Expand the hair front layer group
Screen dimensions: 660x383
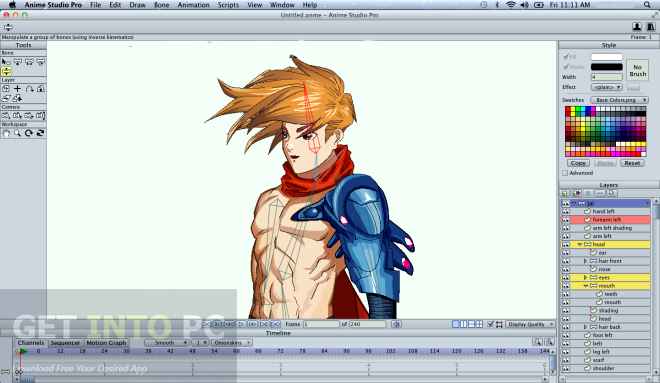tap(585, 261)
